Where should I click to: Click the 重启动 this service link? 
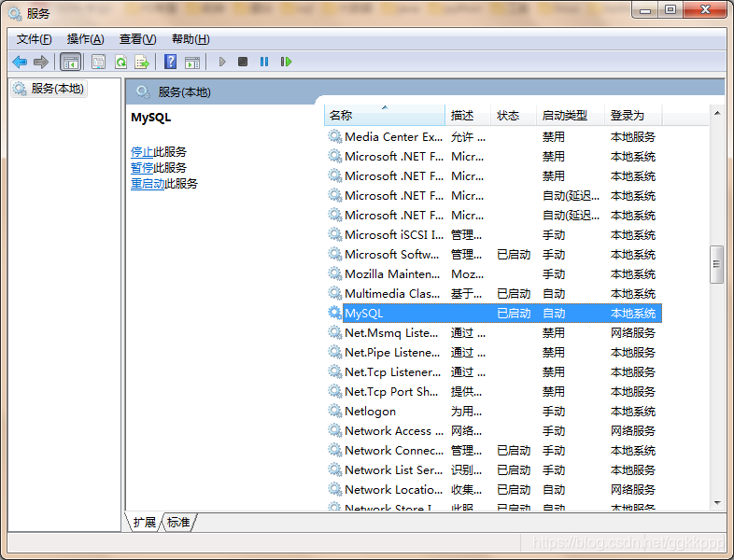[148, 183]
